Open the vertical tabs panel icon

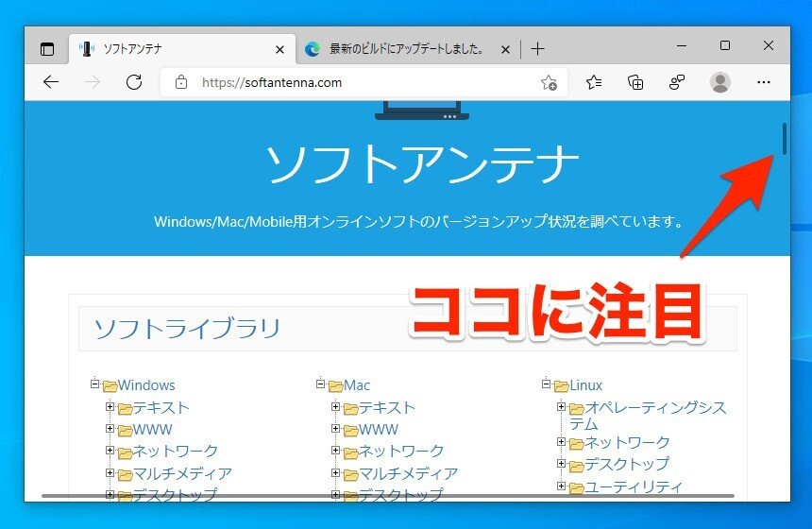(x=47, y=49)
